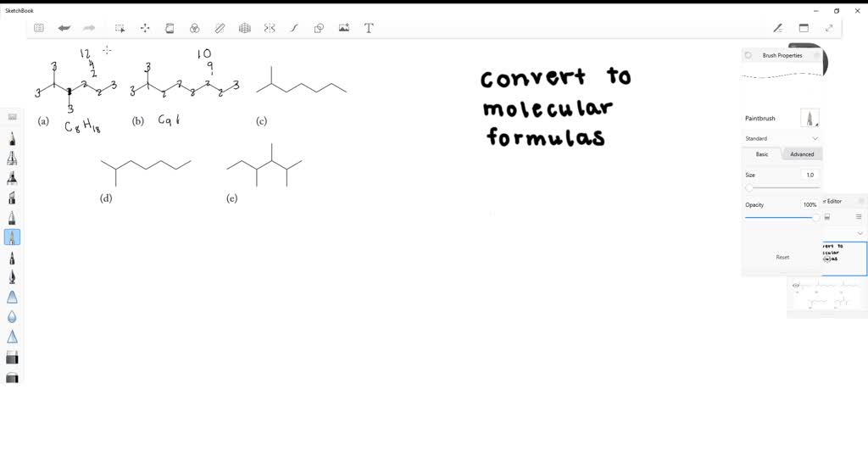Click the SketchBook window title
The width and height of the screenshot is (868, 473).
coord(19,10)
